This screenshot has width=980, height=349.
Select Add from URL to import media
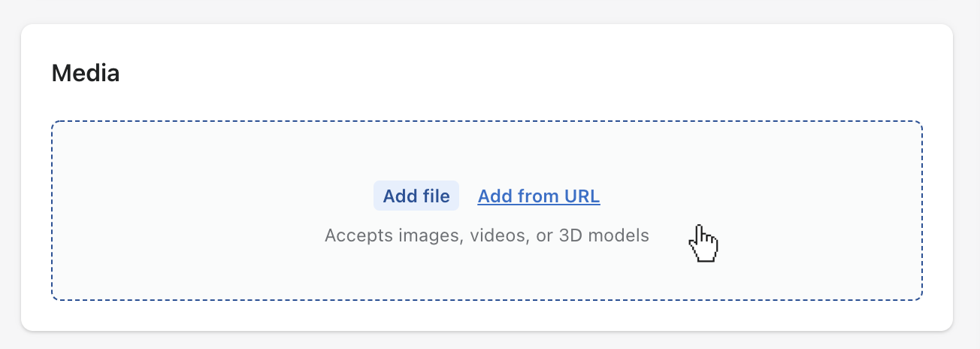539,196
